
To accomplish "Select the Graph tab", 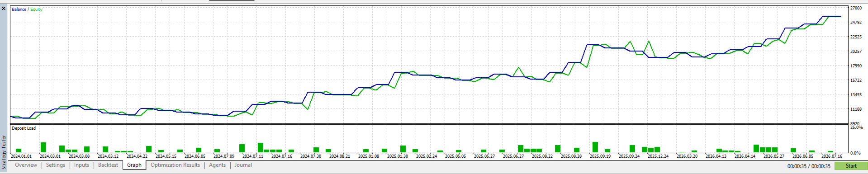I will [x=134, y=165].
